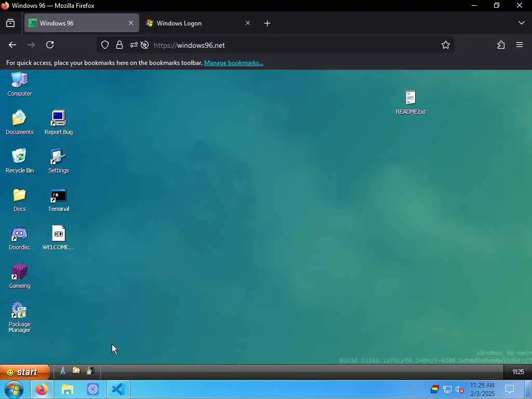The image size is (532, 399).
Task: Select the README.txt file on desktop
Action: click(x=410, y=102)
